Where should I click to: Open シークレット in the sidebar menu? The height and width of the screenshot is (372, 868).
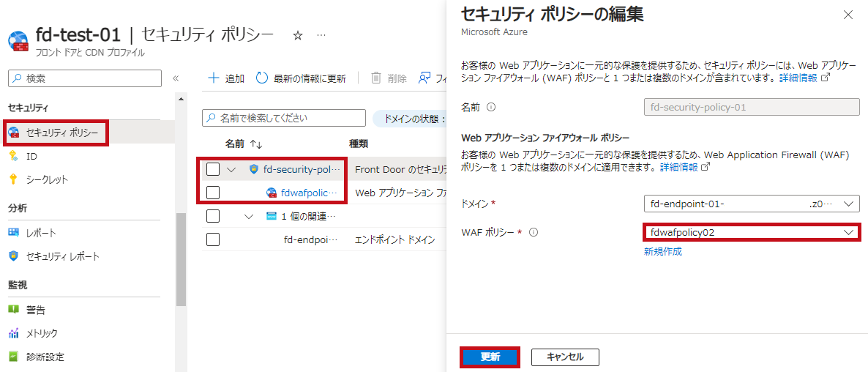pos(47,179)
